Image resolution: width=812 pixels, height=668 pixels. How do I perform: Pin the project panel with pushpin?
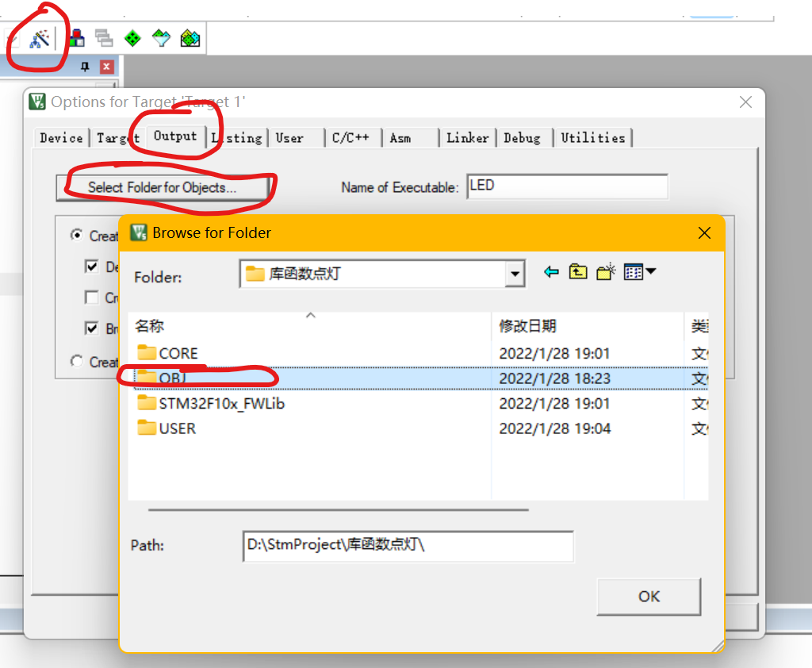pos(85,67)
